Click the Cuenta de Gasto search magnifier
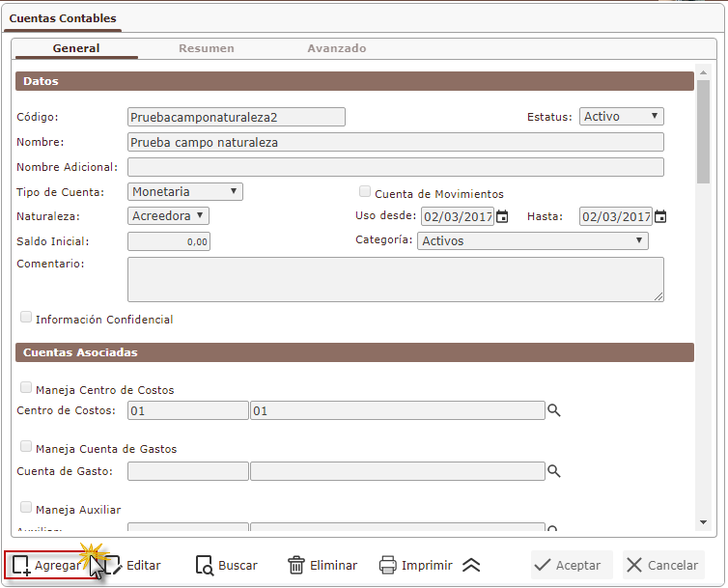The width and height of the screenshot is (728, 588). [x=554, y=470]
